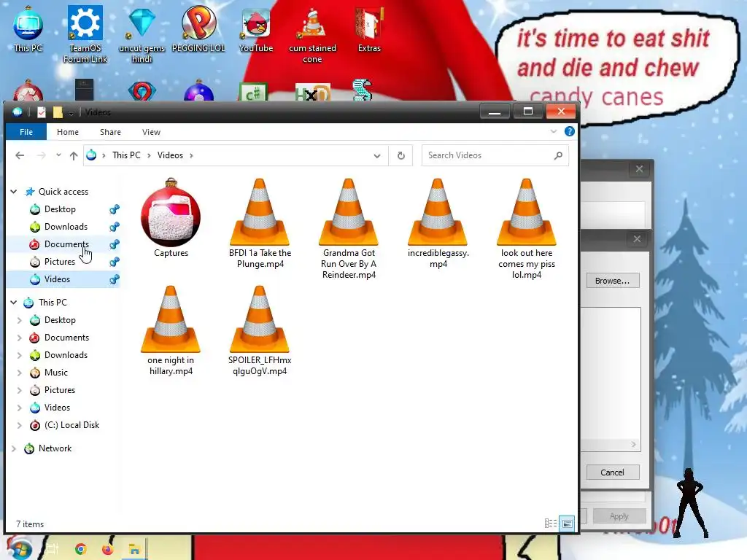747x560 pixels.
Task: Open address bar history dropdown
Action: (x=377, y=156)
